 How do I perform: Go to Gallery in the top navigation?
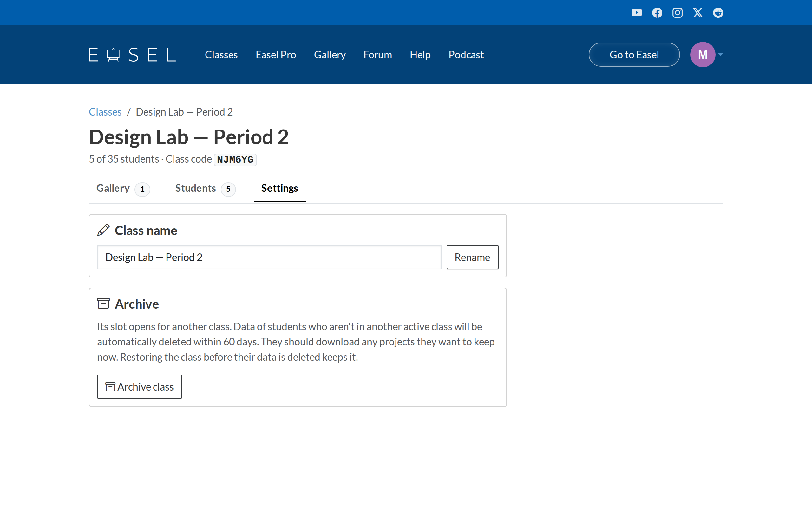point(330,54)
